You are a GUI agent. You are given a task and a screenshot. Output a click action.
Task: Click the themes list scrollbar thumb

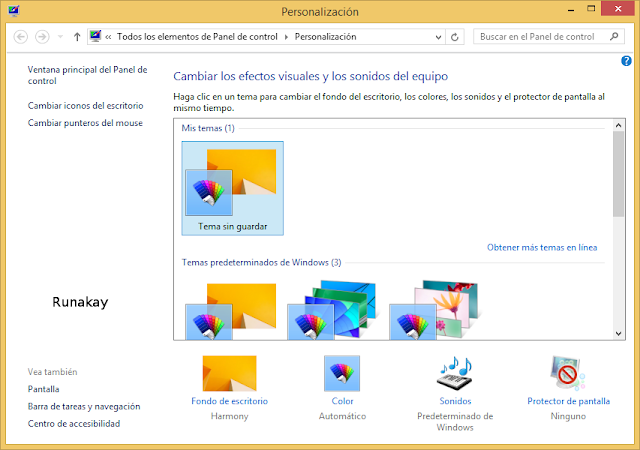point(618,174)
